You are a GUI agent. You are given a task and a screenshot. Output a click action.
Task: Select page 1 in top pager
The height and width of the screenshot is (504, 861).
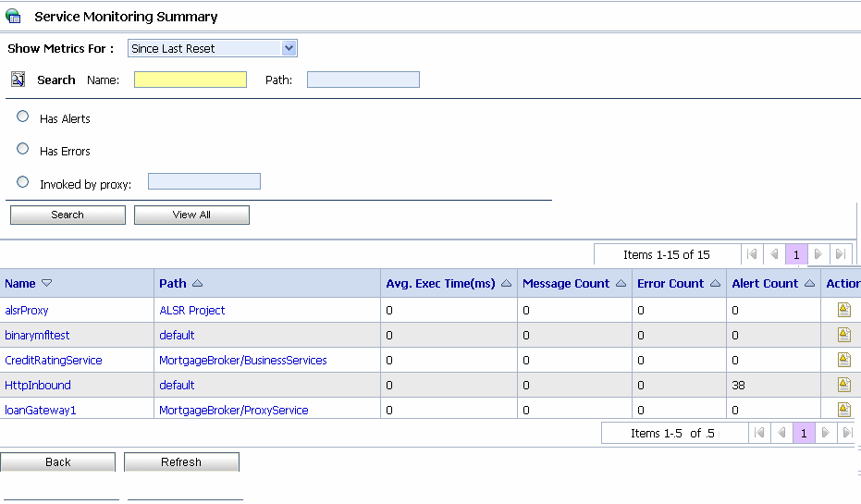(796, 254)
